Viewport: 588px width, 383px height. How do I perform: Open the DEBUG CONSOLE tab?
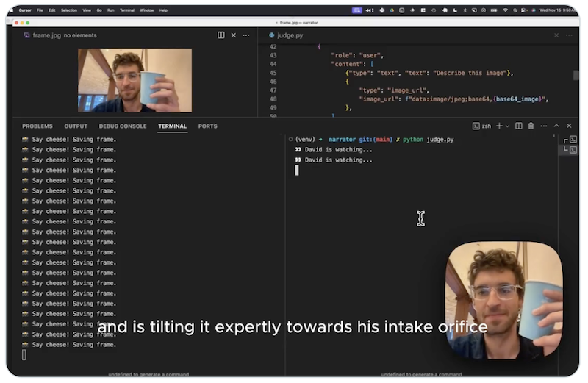[x=123, y=126]
